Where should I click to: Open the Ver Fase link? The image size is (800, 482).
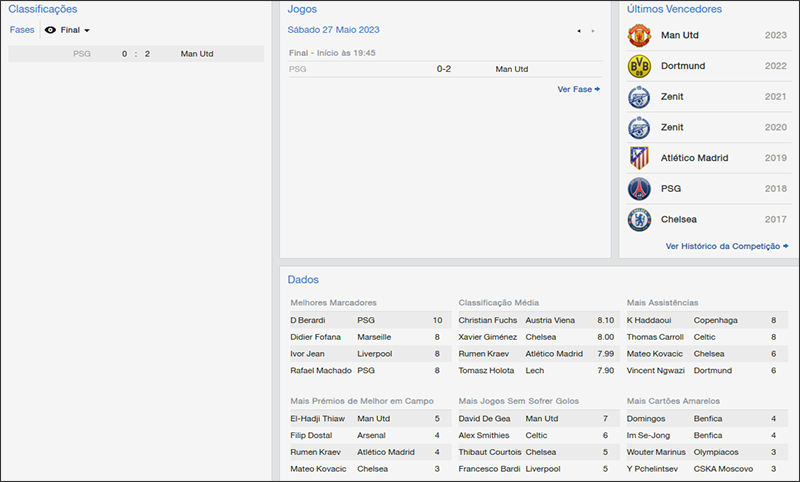click(x=578, y=89)
